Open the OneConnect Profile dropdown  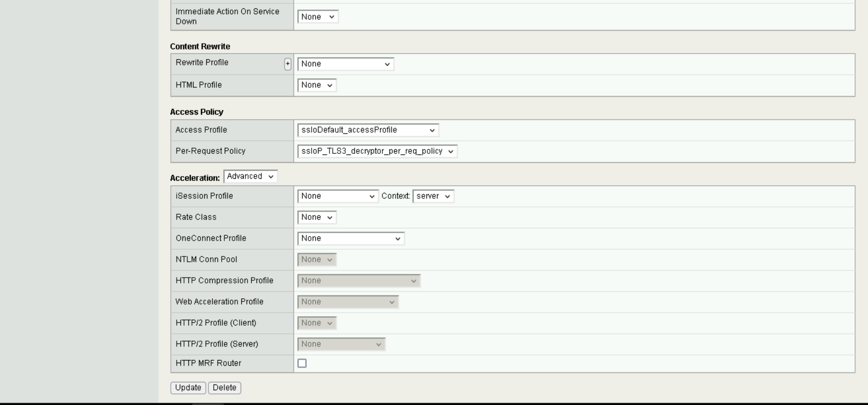click(x=351, y=238)
